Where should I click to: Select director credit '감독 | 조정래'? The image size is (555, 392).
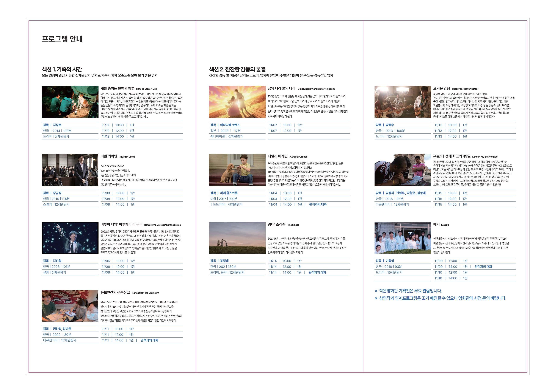[x=219, y=261]
